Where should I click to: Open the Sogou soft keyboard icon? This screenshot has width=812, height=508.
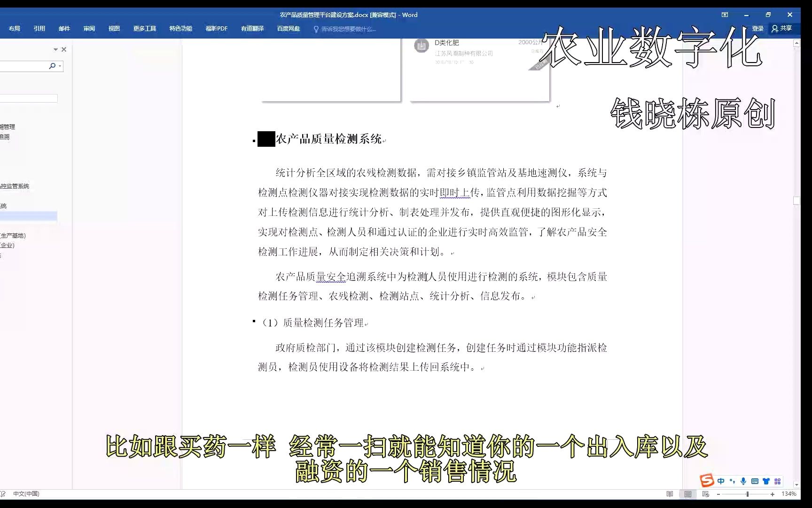(x=755, y=481)
